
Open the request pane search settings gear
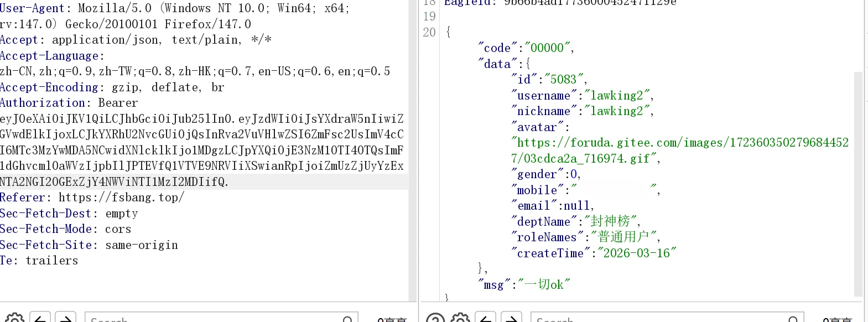point(14,318)
